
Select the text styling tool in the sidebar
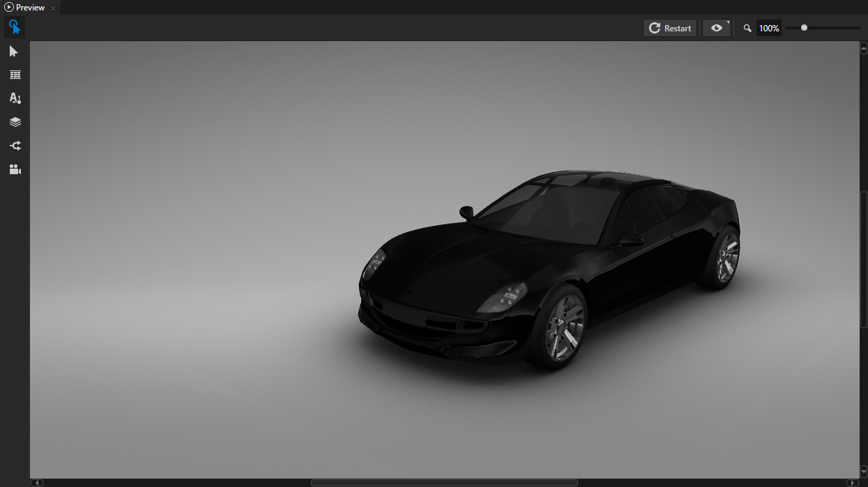click(x=15, y=98)
